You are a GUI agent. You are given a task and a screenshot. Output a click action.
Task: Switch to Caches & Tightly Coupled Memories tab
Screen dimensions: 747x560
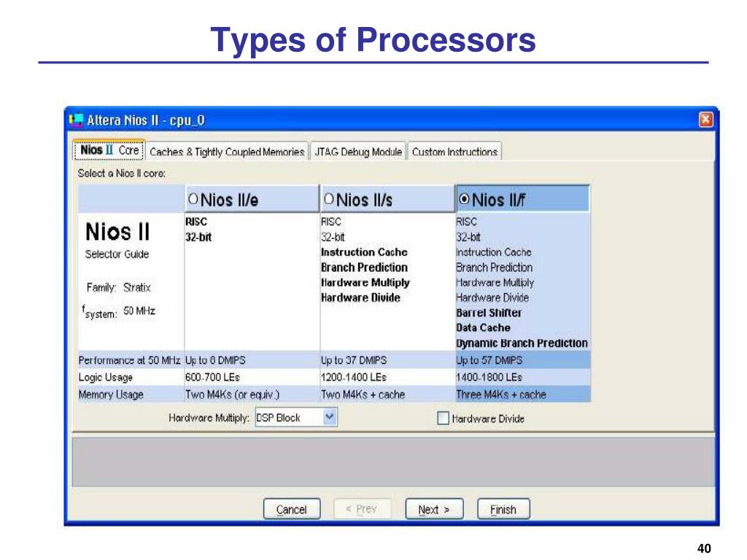pyautogui.click(x=227, y=152)
